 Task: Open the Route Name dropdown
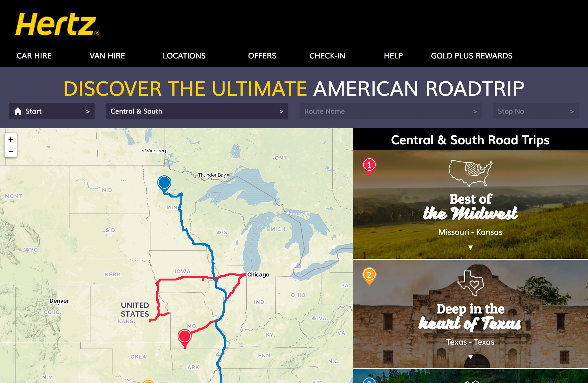pyautogui.click(x=391, y=111)
